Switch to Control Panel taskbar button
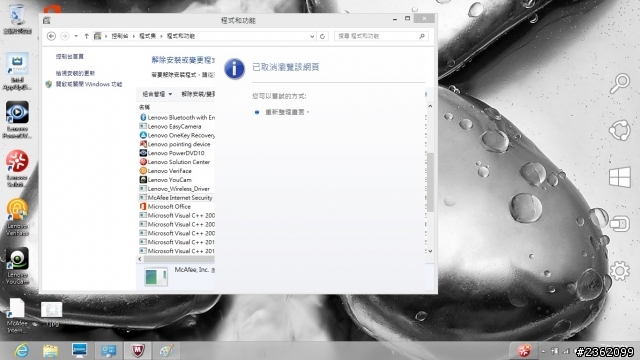The image size is (640, 360). click(109, 351)
